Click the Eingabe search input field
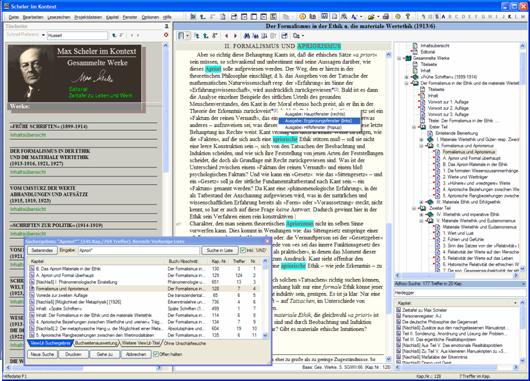This screenshot has width=530, height=381. coord(139,251)
